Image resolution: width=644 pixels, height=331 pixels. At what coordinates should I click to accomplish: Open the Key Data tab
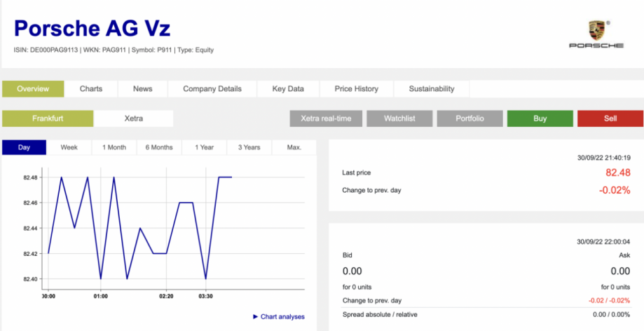[288, 89]
